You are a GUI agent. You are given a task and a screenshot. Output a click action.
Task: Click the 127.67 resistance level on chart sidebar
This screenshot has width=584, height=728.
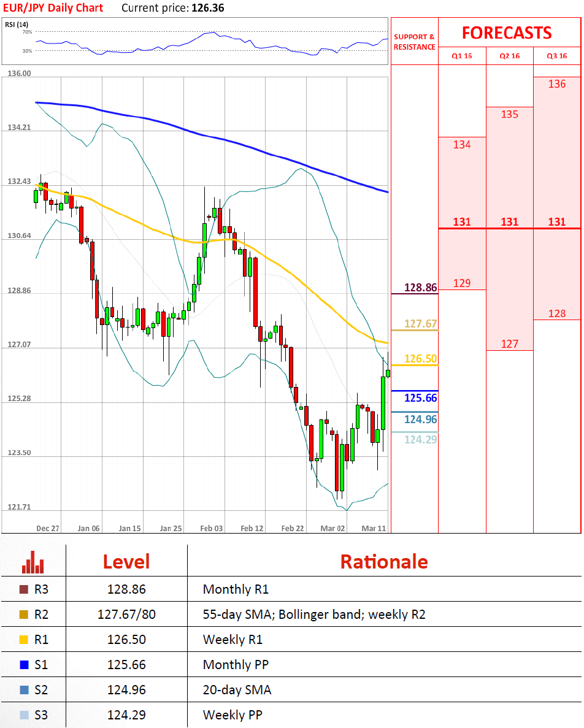pyautogui.click(x=421, y=324)
